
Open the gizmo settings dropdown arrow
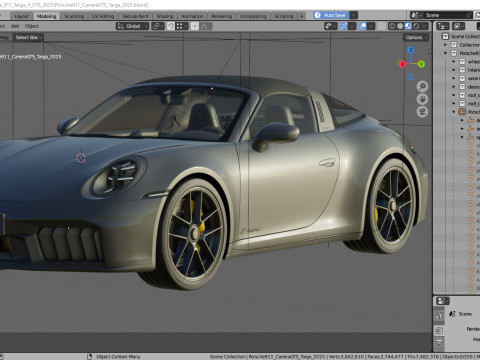pos(352,26)
